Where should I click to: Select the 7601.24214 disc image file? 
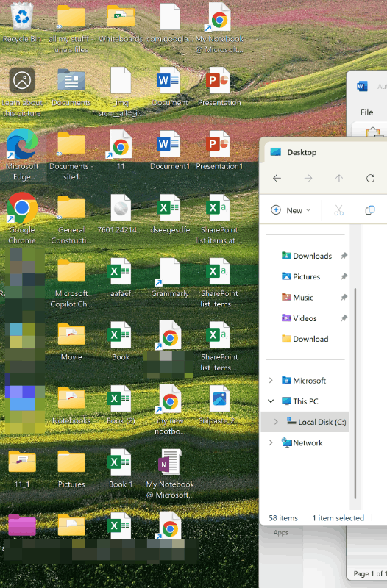(121, 214)
